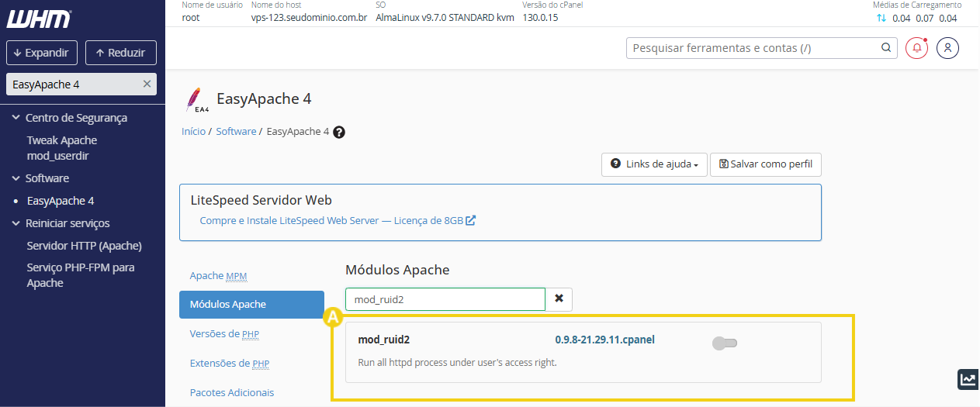Clear the mod_ruid2 module filter

tap(559, 298)
